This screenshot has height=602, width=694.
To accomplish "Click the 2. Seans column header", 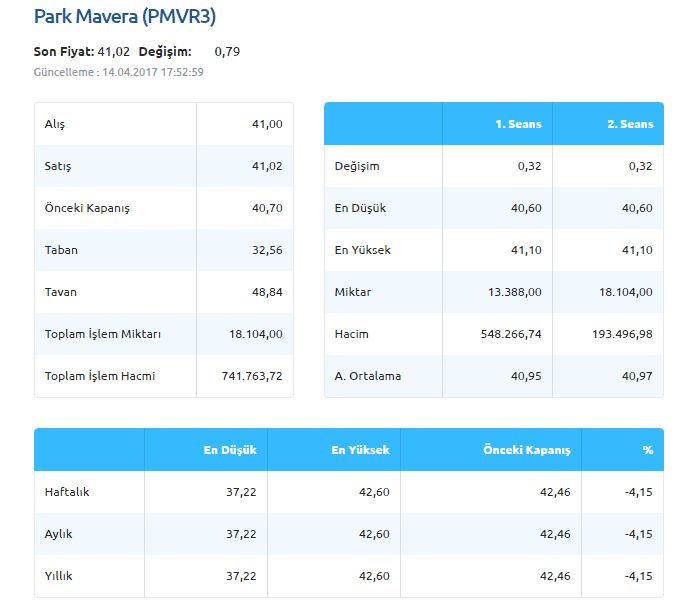I will pyautogui.click(x=630, y=124).
